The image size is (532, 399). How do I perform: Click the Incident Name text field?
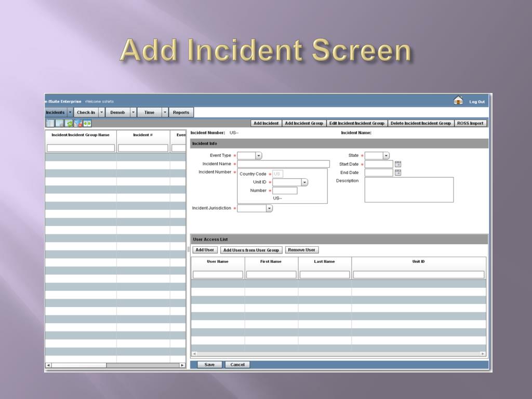[x=283, y=164]
